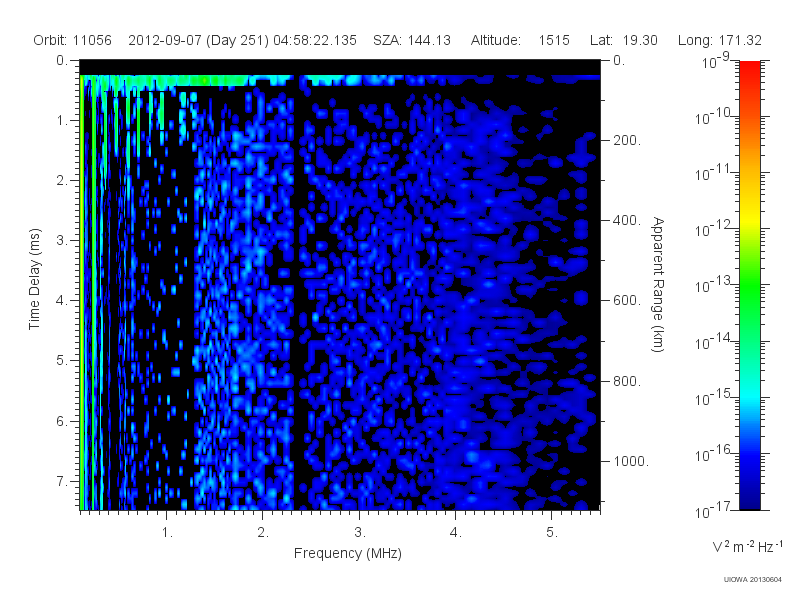Click the Long: 171.32 value

point(719,40)
